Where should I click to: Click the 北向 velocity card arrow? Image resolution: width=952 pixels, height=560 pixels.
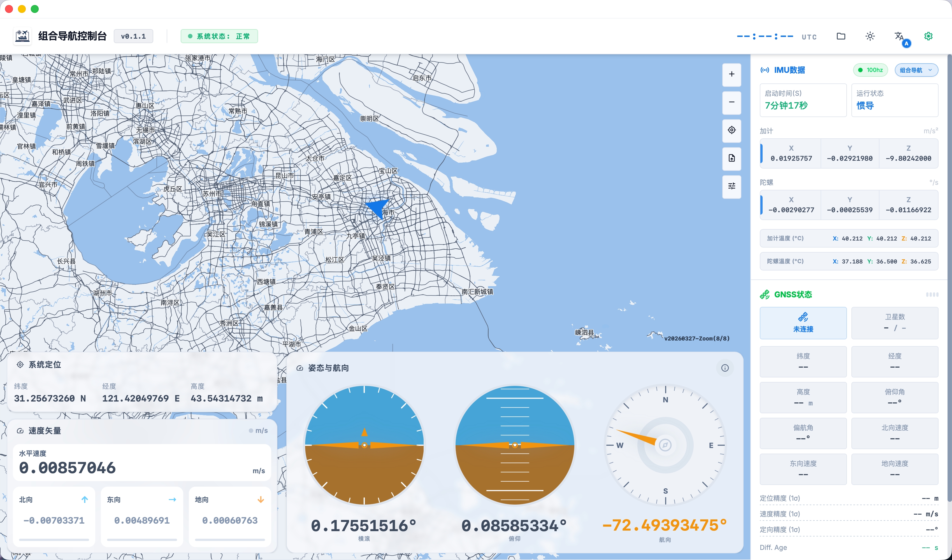(x=85, y=499)
